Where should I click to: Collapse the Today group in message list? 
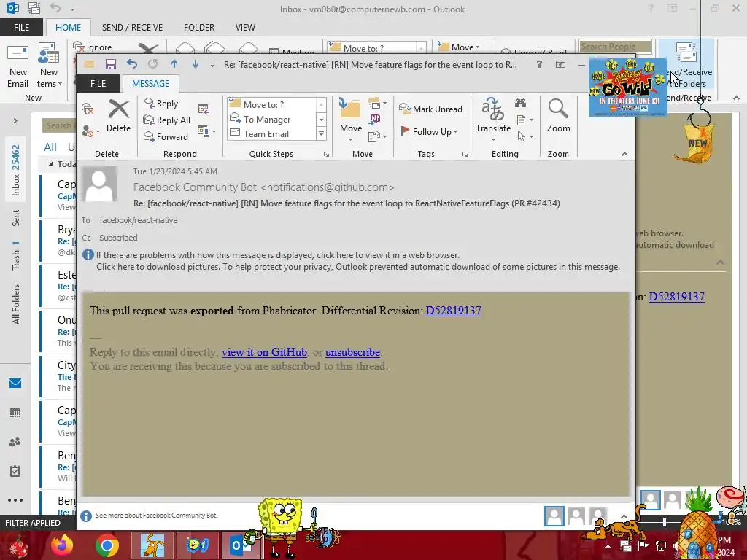pos(51,164)
